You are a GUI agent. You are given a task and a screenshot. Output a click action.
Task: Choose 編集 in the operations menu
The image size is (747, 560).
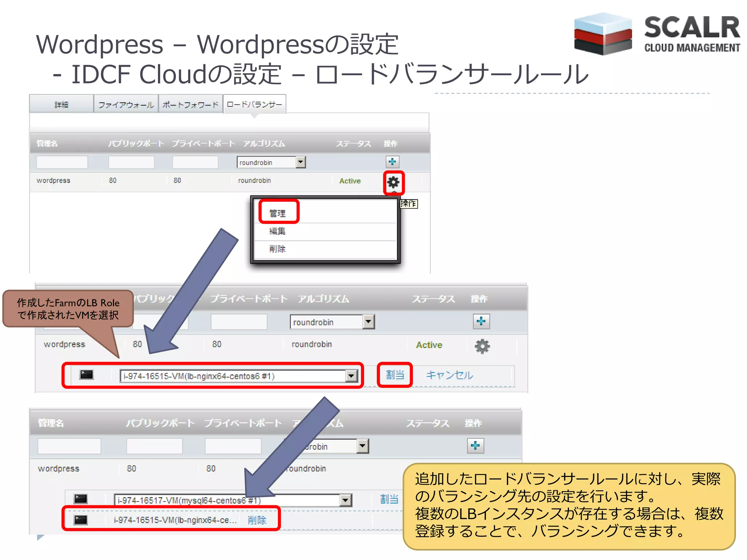click(x=278, y=231)
